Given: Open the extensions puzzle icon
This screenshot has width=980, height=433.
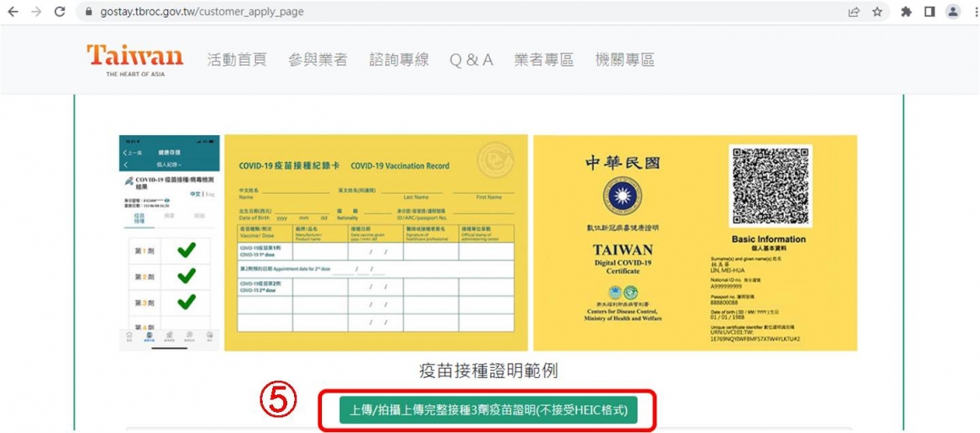Looking at the screenshot, I should point(906,12).
